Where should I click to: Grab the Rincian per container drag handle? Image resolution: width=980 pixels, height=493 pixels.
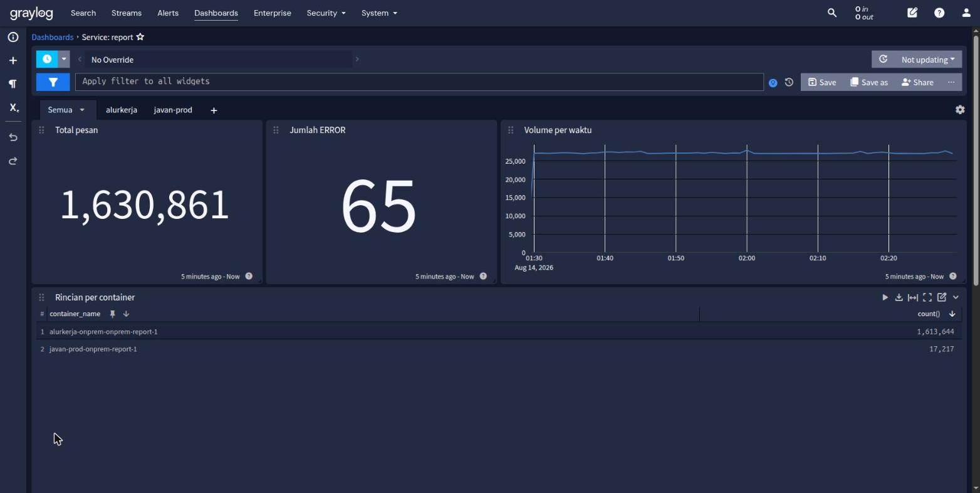click(41, 297)
